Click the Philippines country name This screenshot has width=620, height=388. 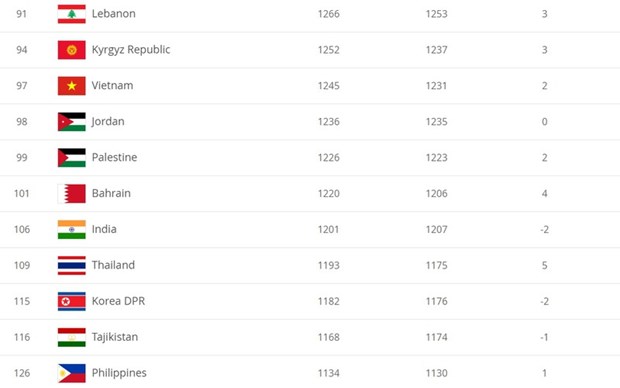pos(119,373)
